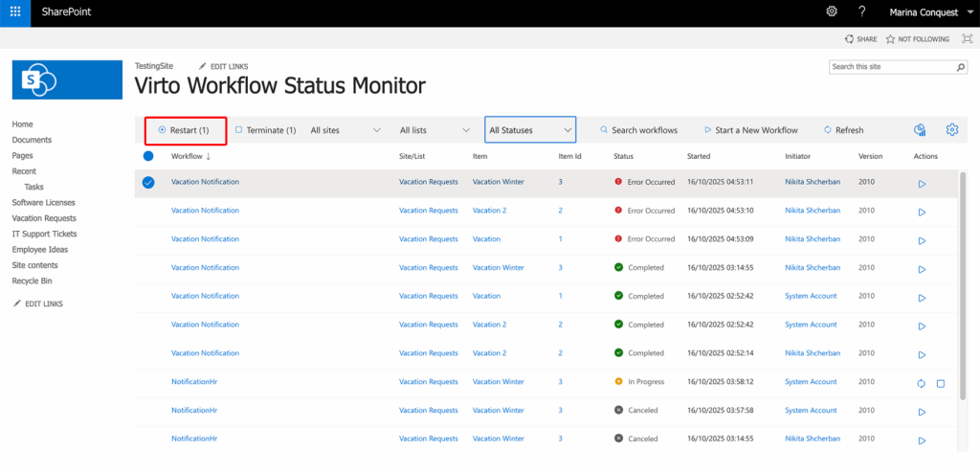980x472 pixels.
Task: Go to Home in left navigation
Action: coord(23,124)
